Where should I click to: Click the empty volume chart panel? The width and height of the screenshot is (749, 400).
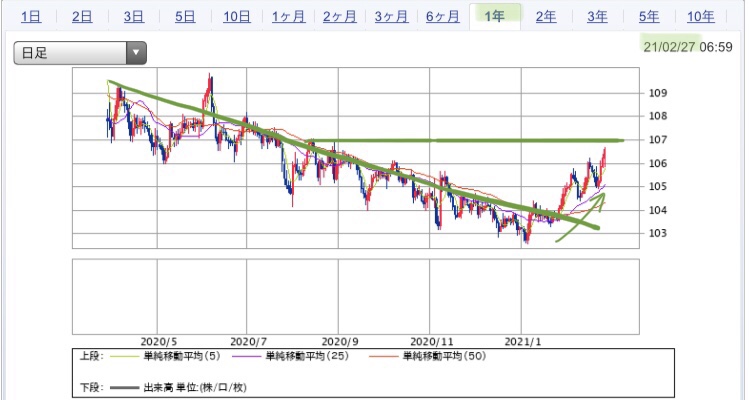click(355, 297)
